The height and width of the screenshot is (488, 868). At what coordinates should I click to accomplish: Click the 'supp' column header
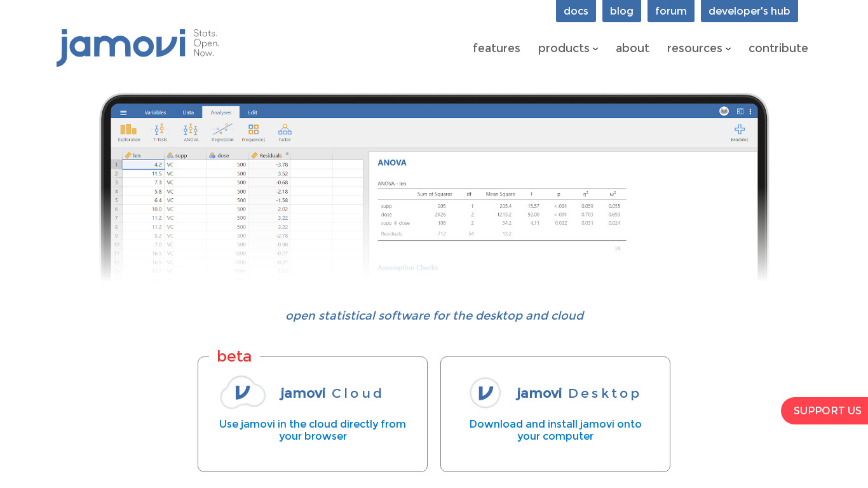(186, 155)
